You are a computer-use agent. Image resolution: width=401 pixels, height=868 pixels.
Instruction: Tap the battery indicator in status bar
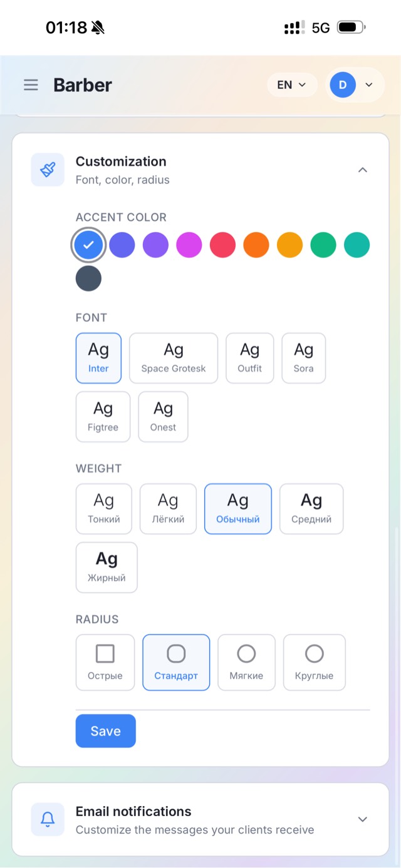[352, 28]
